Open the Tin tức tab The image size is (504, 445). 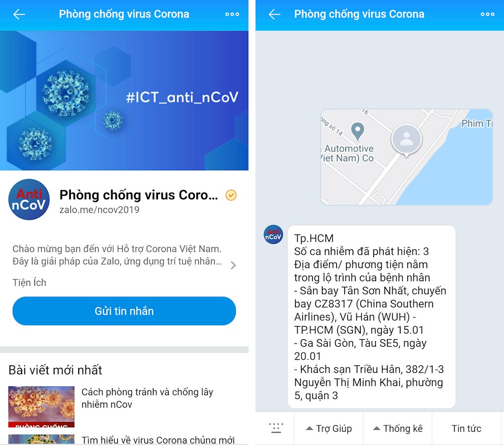[466, 428]
